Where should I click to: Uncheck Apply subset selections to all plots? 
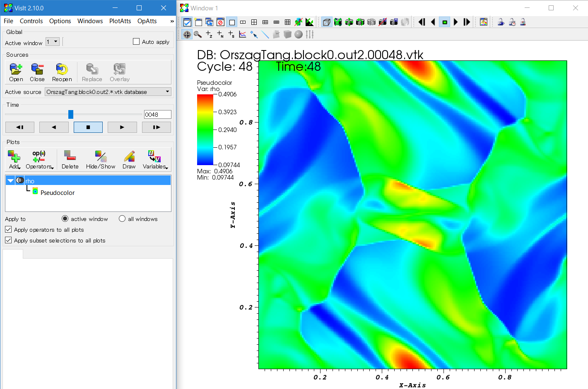(x=8, y=240)
